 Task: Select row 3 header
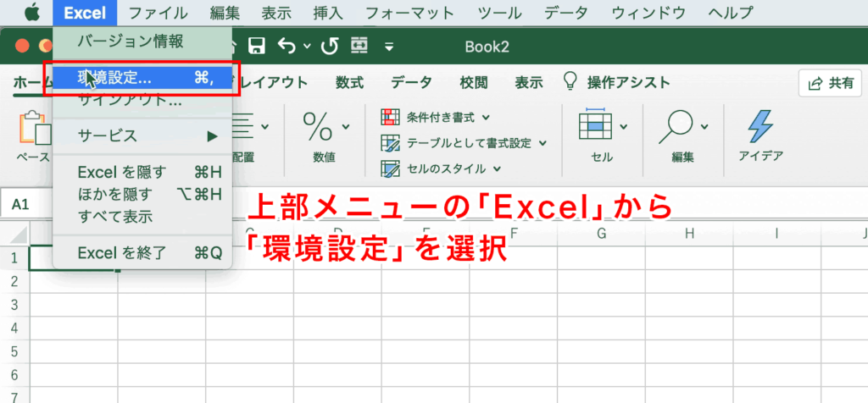pos(15,305)
